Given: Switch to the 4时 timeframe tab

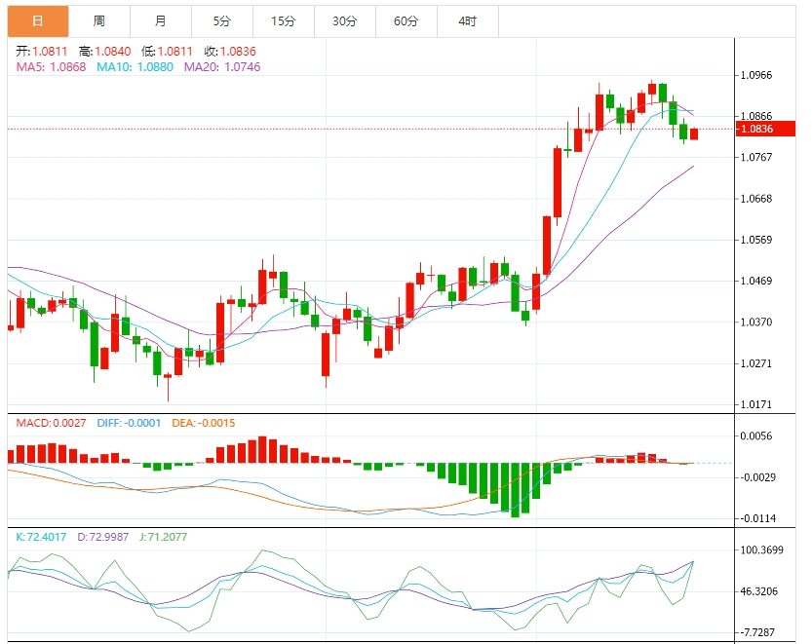Looking at the screenshot, I should [x=467, y=20].
